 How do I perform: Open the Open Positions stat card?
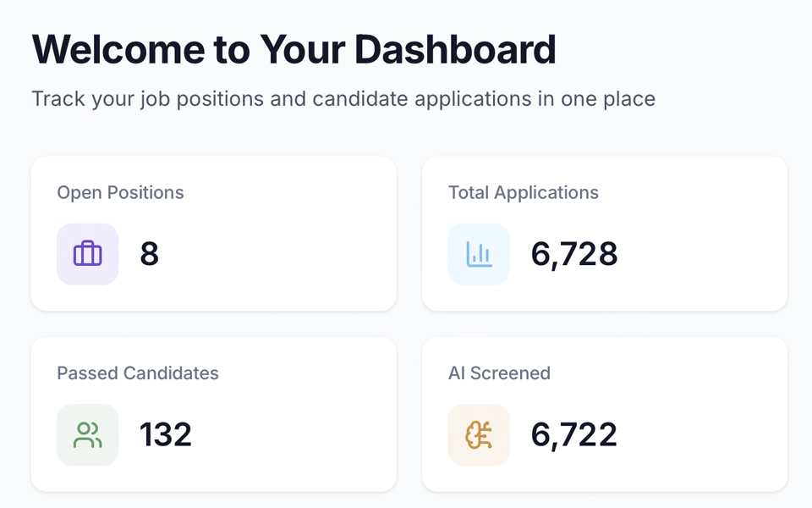(x=213, y=233)
